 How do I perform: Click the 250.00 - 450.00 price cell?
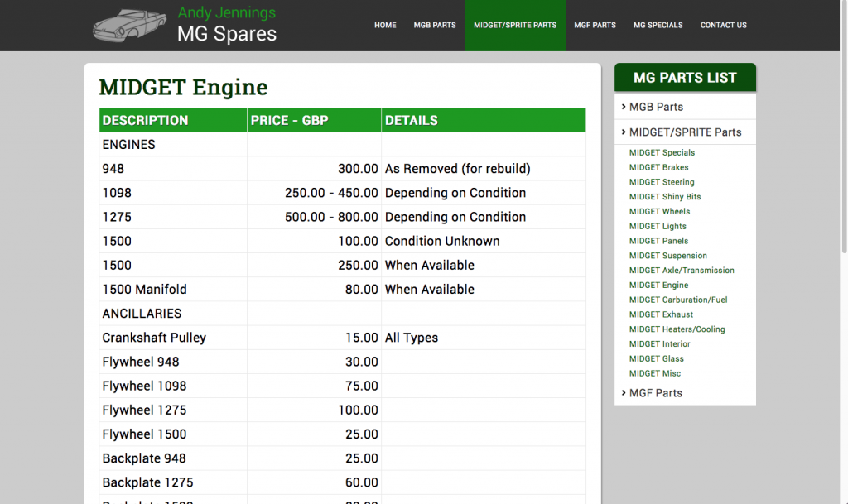314,193
